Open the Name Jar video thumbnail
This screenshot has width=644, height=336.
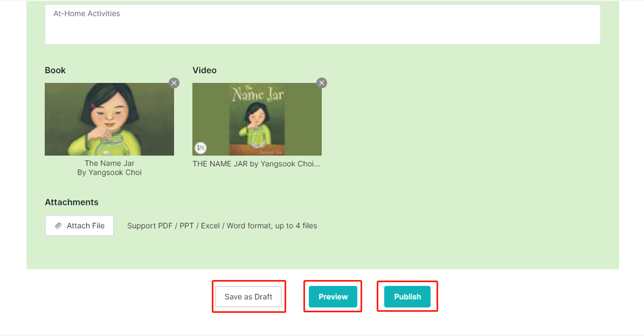(257, 119)
